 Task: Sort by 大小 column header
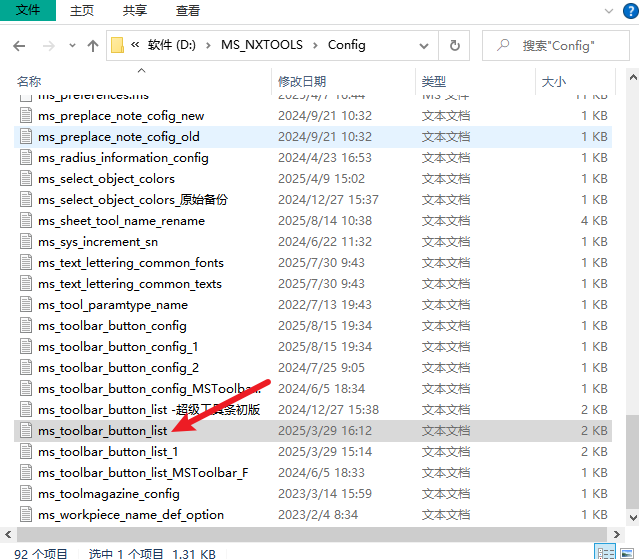click(x=554, y=81)
